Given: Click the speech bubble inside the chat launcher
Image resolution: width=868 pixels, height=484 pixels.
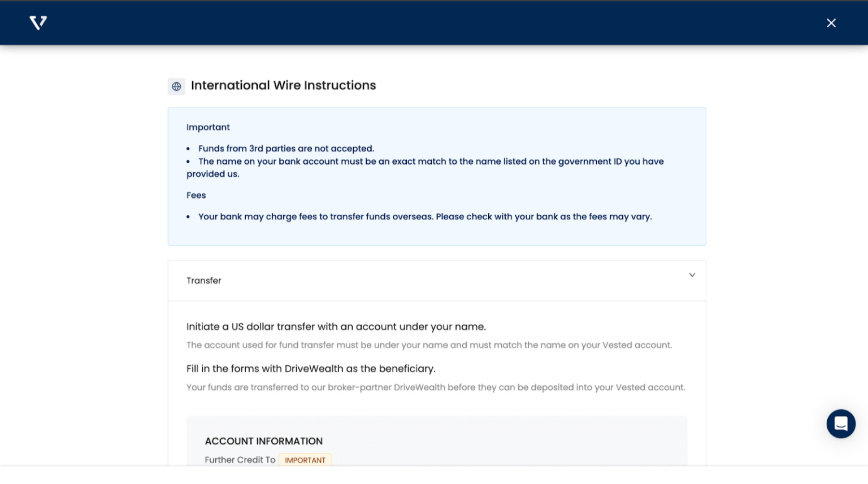Looking at the screenshot, I should (841, 424).
